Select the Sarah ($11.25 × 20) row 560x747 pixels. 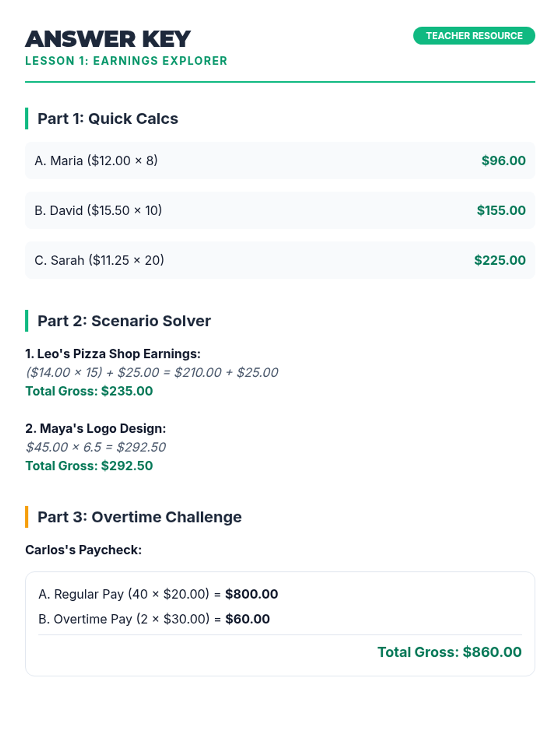tap(99, 260)
